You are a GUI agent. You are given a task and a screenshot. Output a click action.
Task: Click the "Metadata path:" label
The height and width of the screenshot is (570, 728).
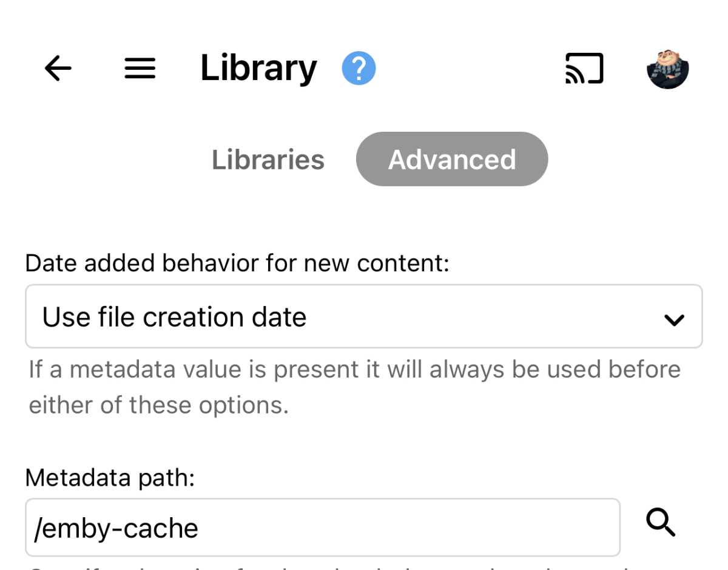point(110,478)
